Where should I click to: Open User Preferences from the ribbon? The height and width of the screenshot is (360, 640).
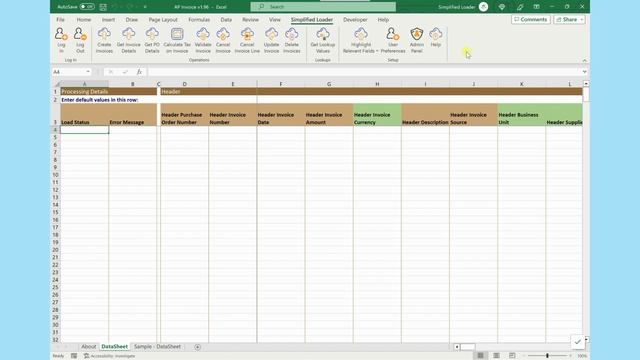[393, 40]
